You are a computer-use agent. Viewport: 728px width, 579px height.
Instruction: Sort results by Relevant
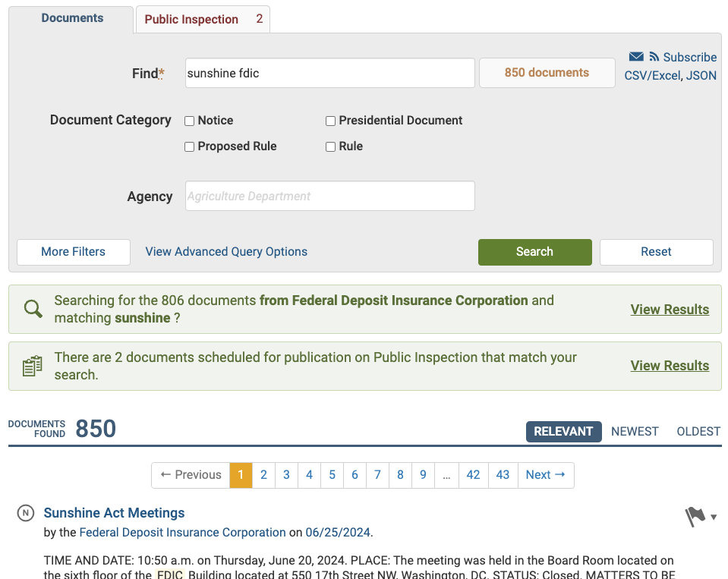pos(563,432)
